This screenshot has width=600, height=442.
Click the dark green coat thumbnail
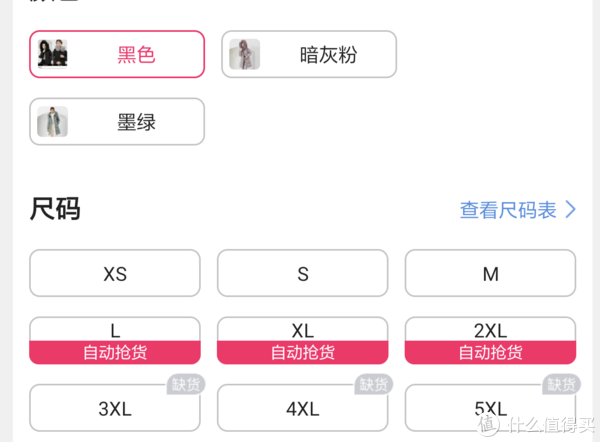pos(52,122)
